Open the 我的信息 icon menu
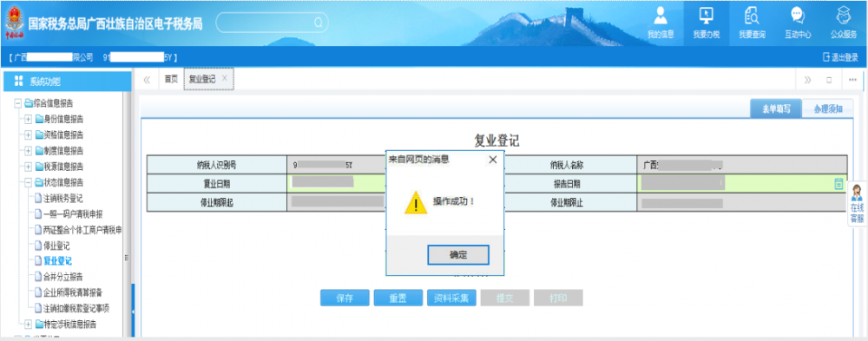The image size is (868, 341). point(661,23)
